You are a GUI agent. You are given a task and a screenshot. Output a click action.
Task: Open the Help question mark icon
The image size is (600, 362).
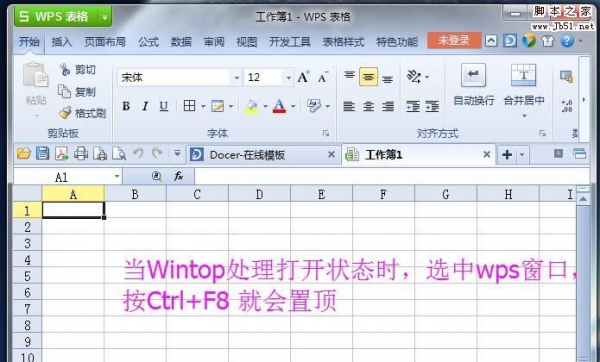pos(567,40)
